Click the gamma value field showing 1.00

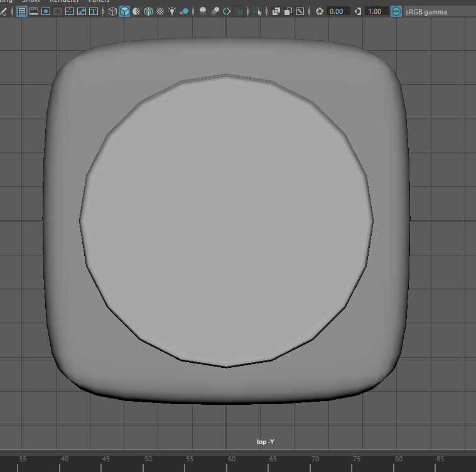[x=376, y=11]
